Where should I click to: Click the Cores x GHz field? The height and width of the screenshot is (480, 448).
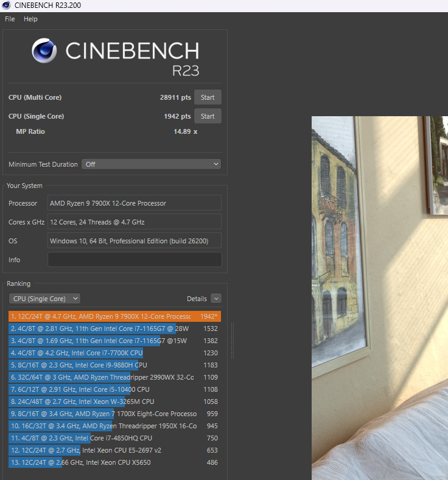click(135, 222)
